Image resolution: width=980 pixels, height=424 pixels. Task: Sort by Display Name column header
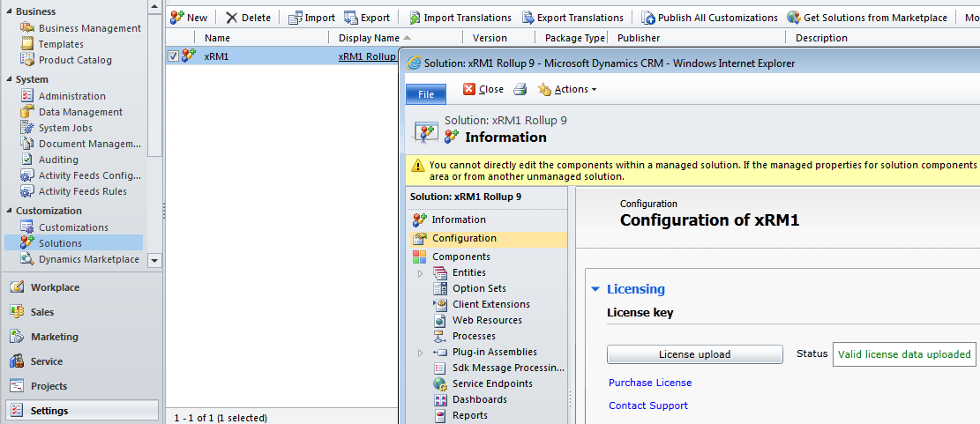(369, 38)
